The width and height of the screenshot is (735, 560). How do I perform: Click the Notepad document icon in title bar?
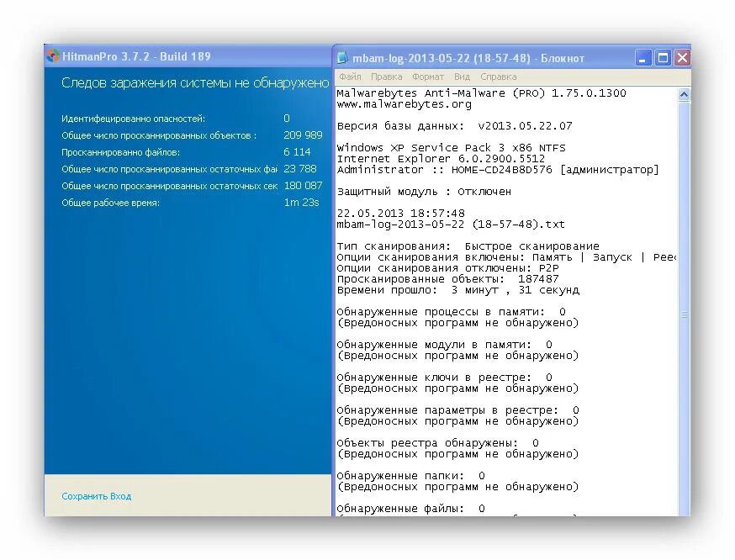coord(342,58)
